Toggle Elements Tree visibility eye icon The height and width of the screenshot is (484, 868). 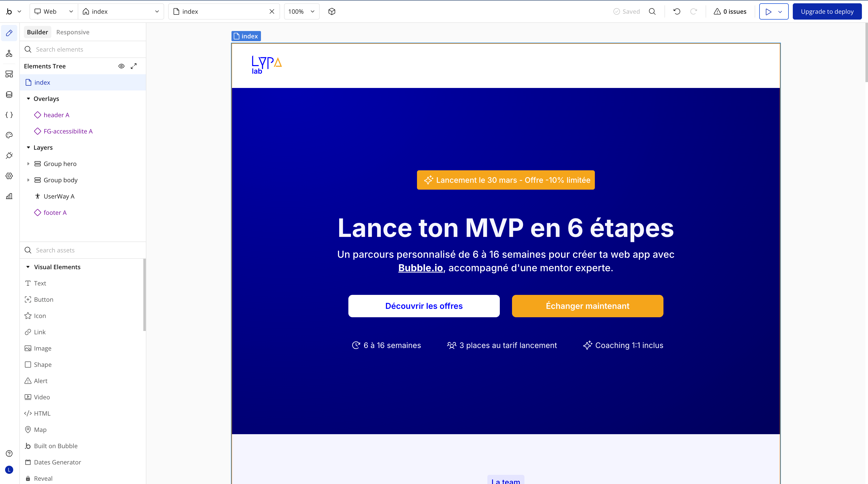[x=121, y=66]
